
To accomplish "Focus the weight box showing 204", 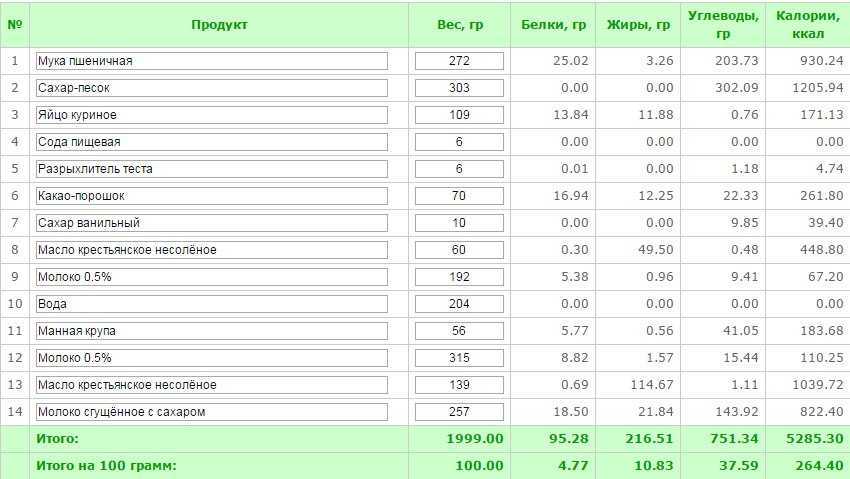I will [459, 304].
